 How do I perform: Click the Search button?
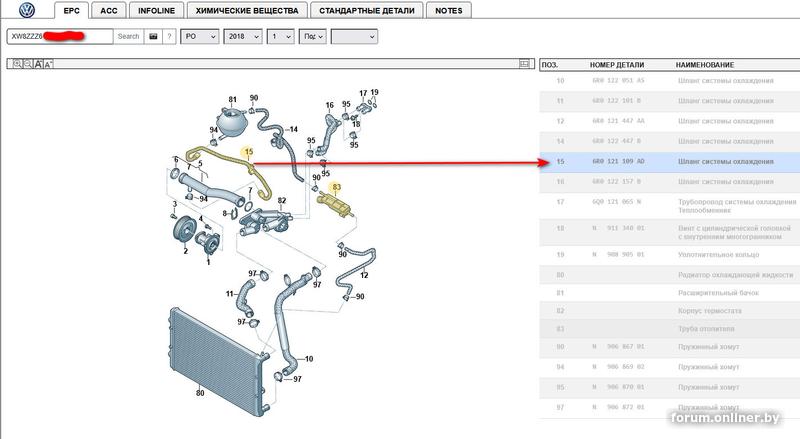(128, 36)
